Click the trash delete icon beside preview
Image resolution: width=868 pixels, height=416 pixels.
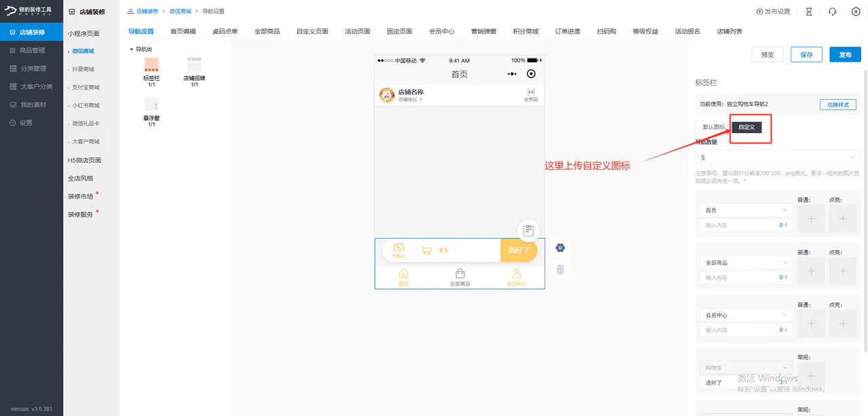click(560, 269)
